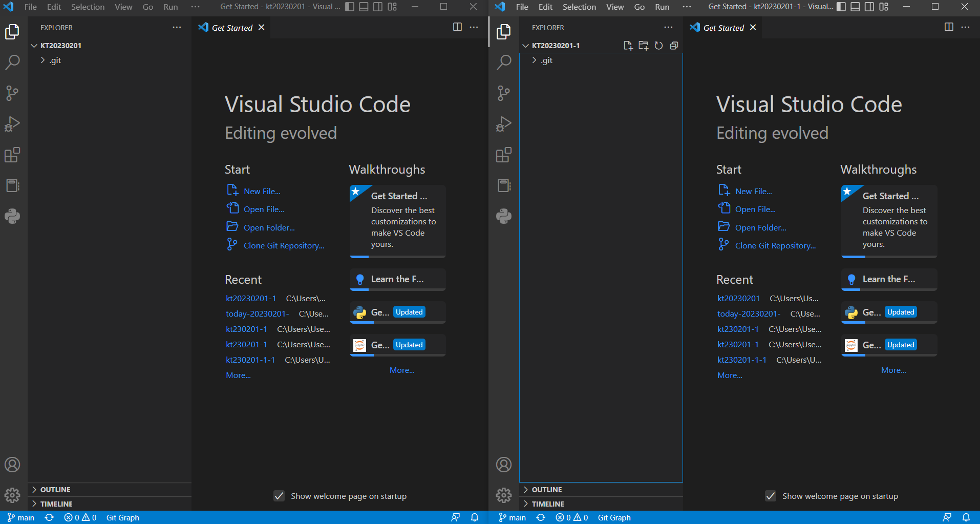Expand TIMELINE section in right window
The width and height of the screenshot is (980, 524).
(601, 504)
